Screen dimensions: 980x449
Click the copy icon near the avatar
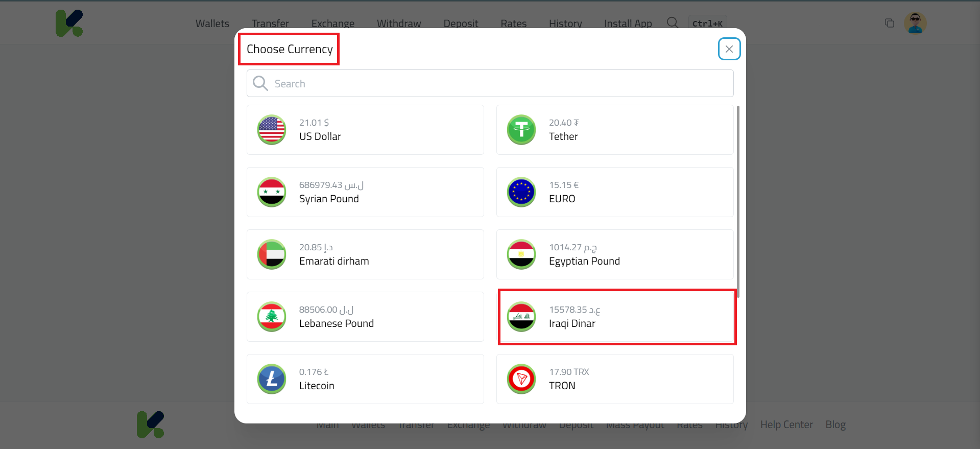(890, 23)
